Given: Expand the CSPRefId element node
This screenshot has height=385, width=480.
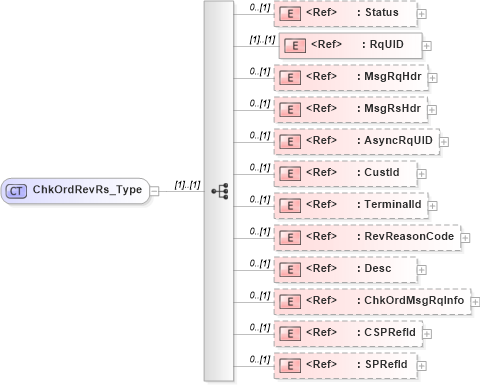Looking at the screenshot, I should 427,334.
